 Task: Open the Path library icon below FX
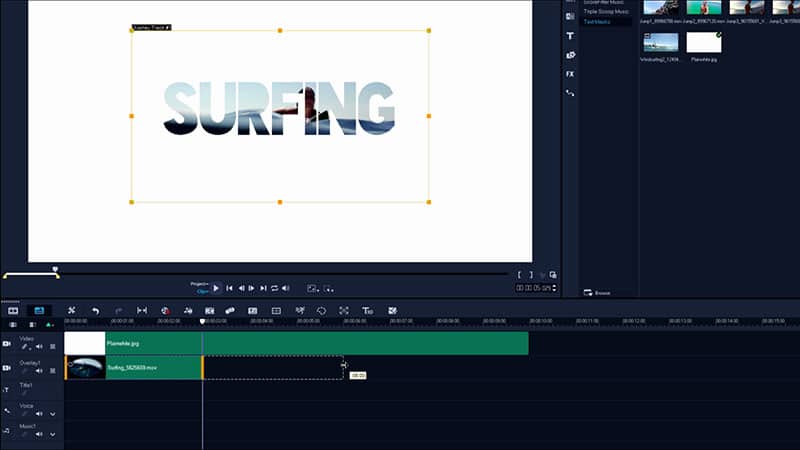click(x=570, y=93)
